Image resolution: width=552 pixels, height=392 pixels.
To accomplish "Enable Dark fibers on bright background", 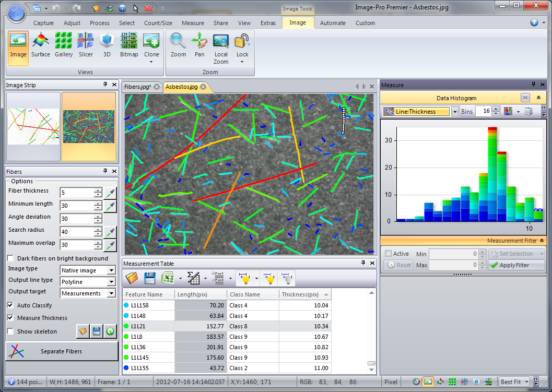I will (10, 258).
